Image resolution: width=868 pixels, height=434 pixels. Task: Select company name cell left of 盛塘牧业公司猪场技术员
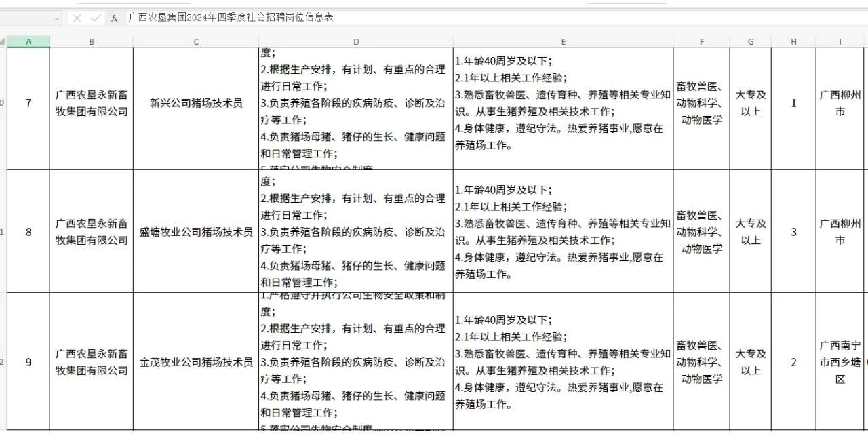click(92, 231)
